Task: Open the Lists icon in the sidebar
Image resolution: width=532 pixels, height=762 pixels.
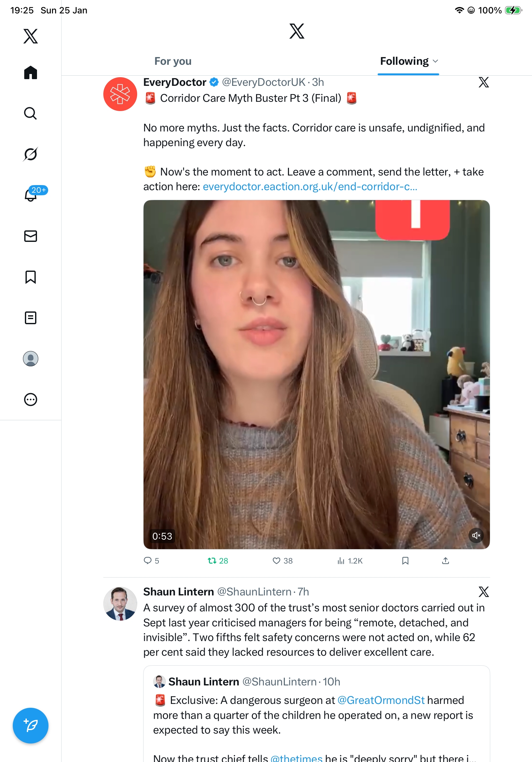Action: tap(31, 317)
